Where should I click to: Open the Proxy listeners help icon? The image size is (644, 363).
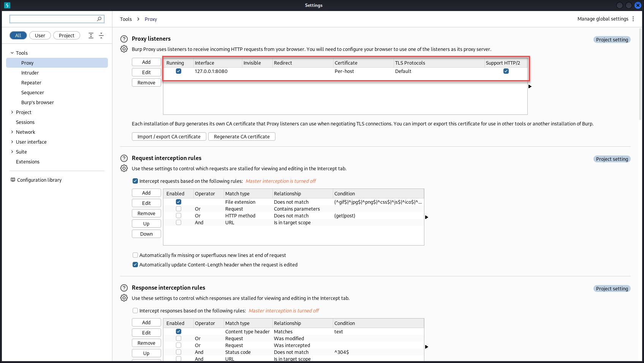[124, 39]
